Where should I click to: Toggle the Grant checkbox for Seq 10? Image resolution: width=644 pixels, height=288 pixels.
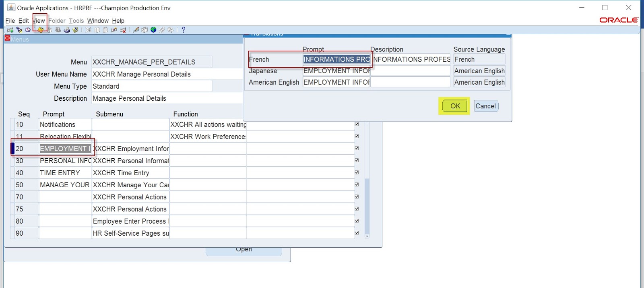357,124
